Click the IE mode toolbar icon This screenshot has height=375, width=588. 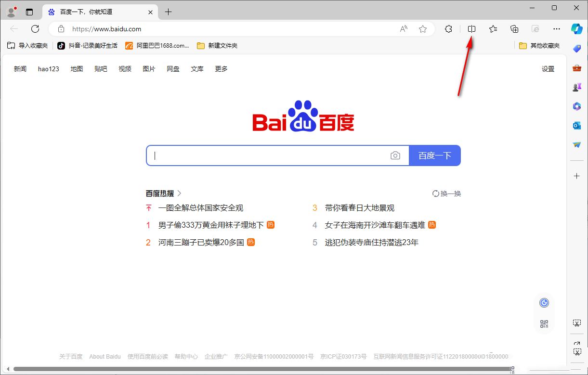536,29
